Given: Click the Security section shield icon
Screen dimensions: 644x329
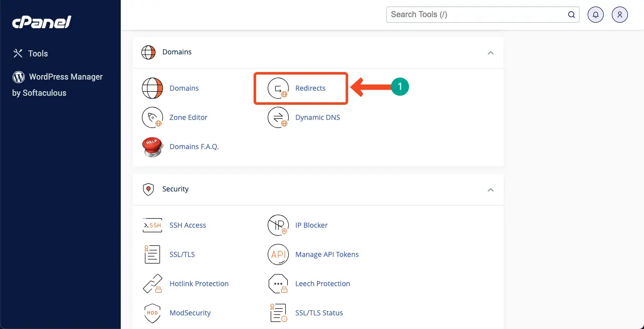Looking at the screenshot, I should [148, 189].
